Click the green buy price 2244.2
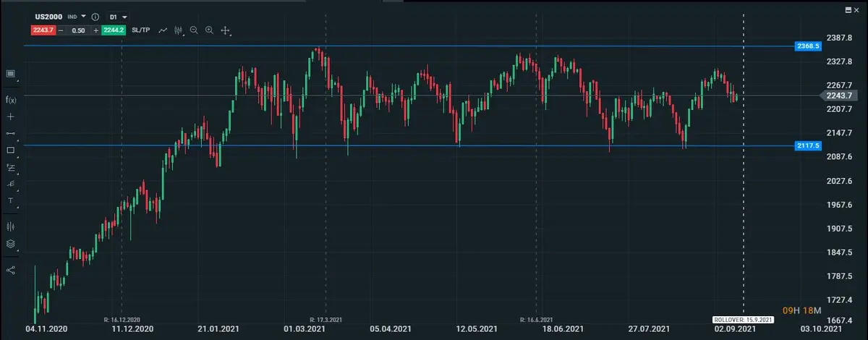 coord(114,30)
